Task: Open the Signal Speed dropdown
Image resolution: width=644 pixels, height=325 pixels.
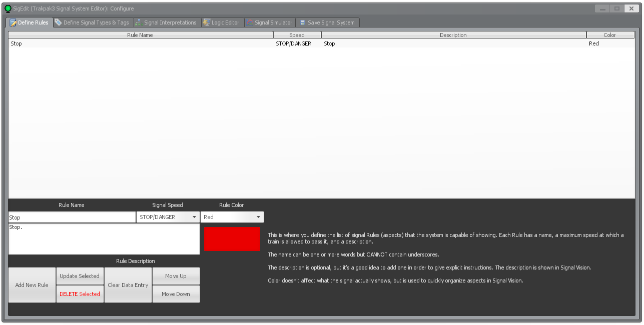Action: [x=168, y=217]
